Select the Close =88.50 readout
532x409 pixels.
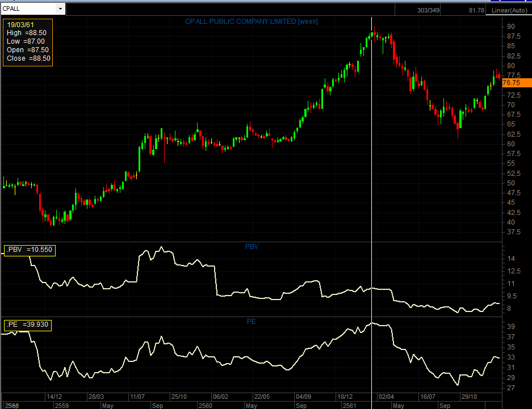click(28, 58)
